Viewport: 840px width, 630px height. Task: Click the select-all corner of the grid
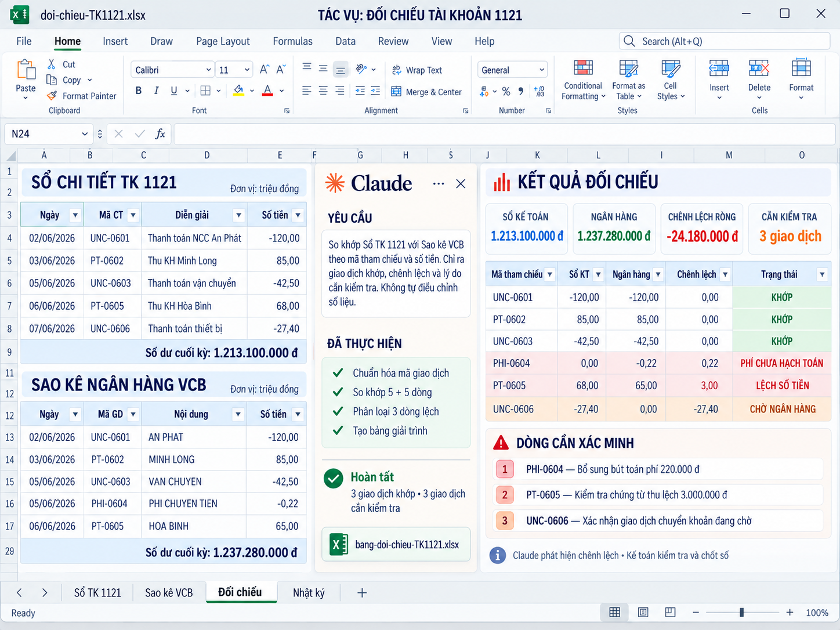pos(10,155)
